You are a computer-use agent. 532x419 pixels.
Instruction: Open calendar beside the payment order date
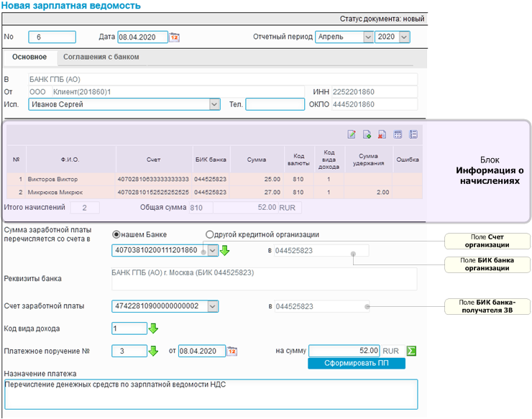tap(232, 351)
